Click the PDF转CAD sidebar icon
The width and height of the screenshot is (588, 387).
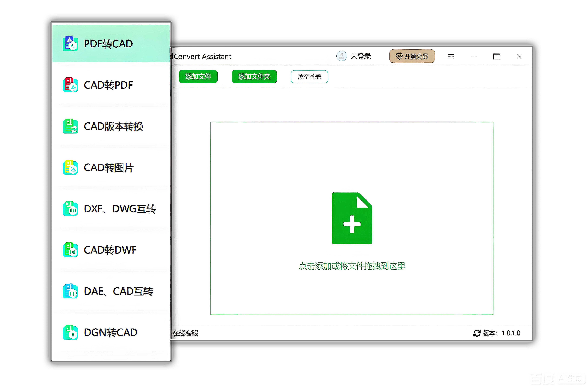click(x=70, y=44)
